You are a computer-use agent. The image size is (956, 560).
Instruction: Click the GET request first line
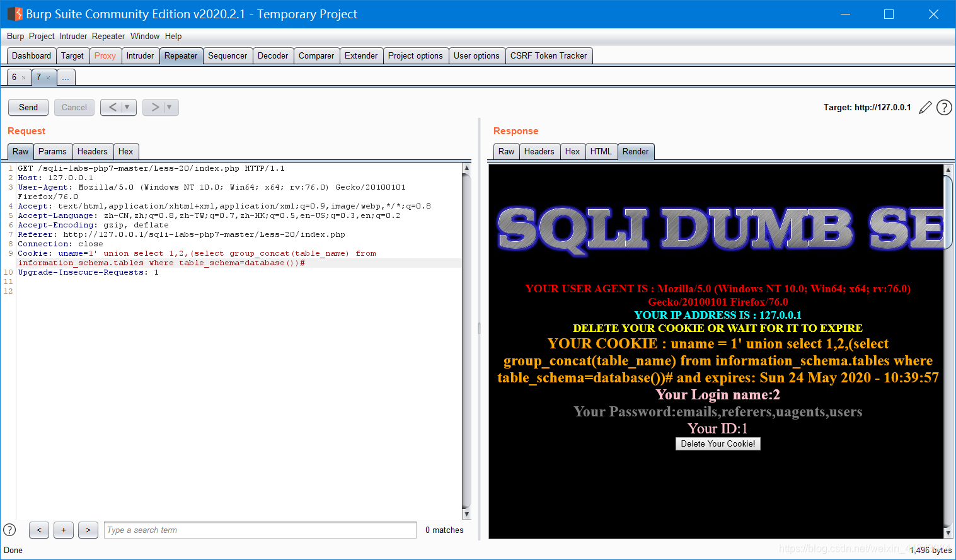[x=151, y=168]
